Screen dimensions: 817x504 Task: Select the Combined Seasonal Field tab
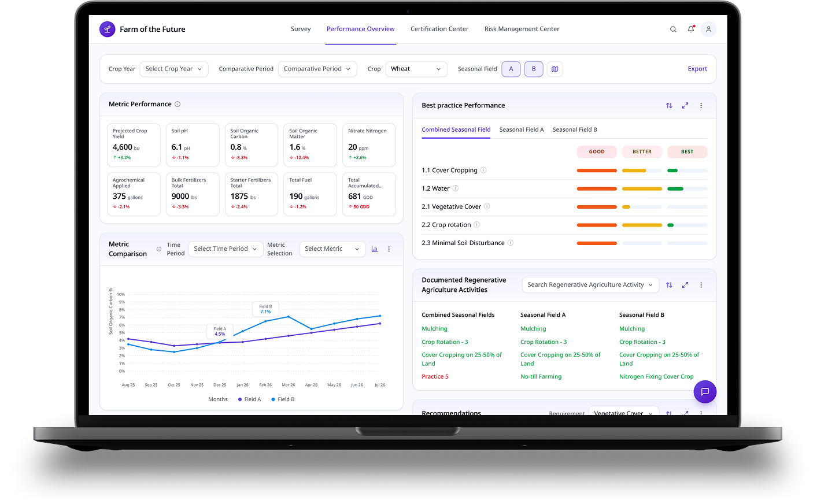tap(456, 130)
